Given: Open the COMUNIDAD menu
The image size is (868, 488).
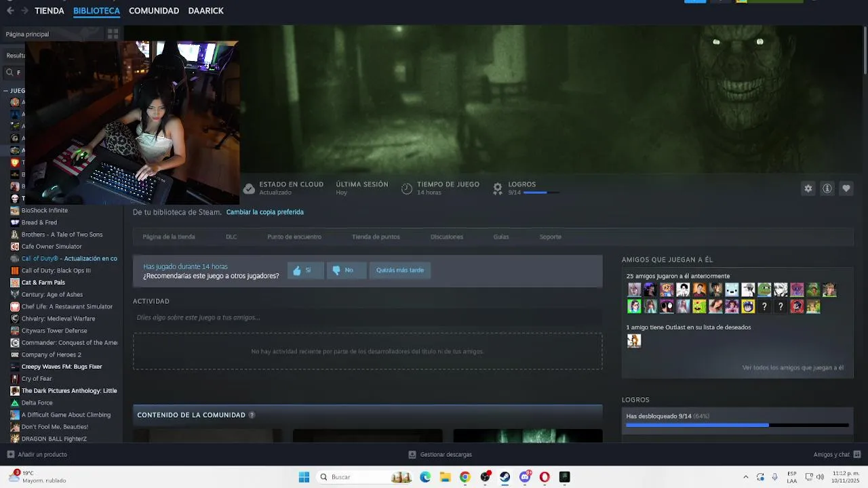Looking at the screenshot, I should click(x=154, y=11).
